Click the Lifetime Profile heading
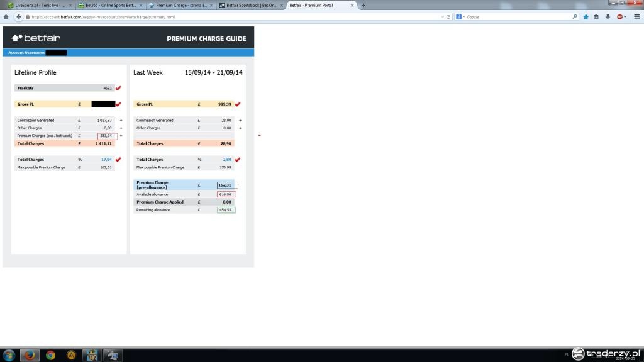 point(35,73)
